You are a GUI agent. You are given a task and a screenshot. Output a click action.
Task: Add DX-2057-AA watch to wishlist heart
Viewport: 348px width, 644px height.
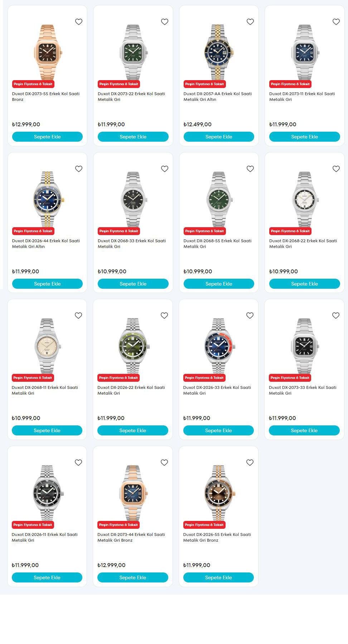coord(250,22)
